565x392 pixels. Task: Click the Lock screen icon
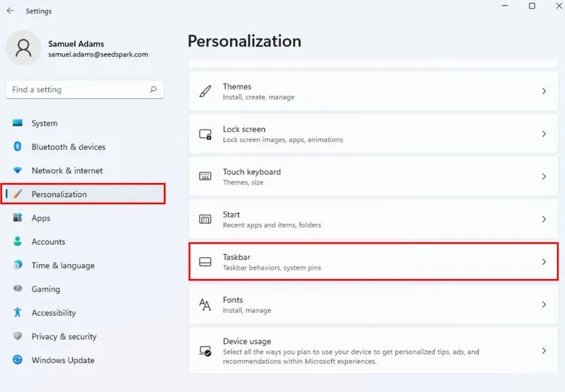click(x=206, y=134)
